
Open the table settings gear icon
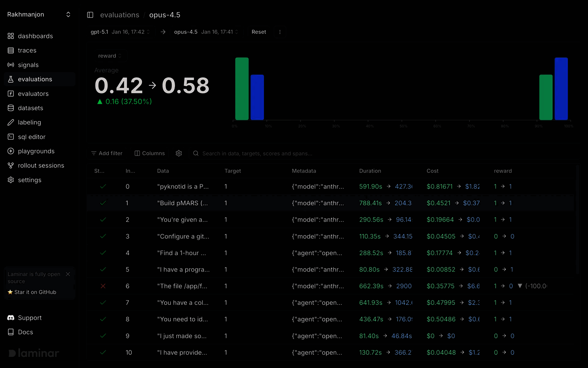point(179,153)
